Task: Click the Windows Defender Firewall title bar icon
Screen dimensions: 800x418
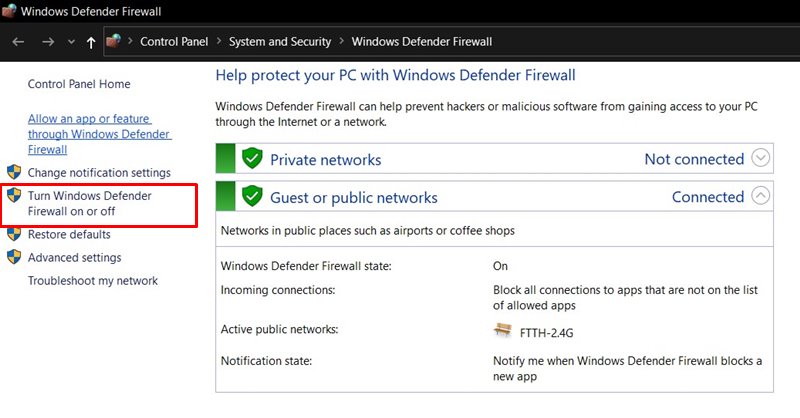Action: pyautogui.click(x=9, y=11)
